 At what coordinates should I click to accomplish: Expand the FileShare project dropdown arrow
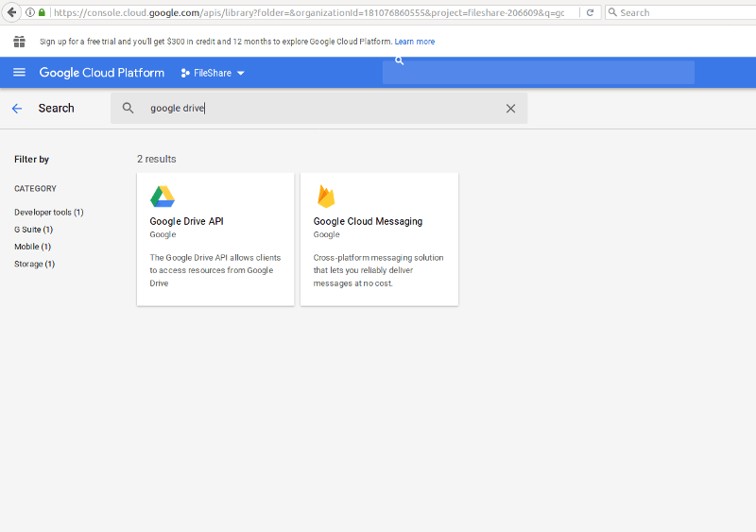pyautogui.click(x=241, y=74)
